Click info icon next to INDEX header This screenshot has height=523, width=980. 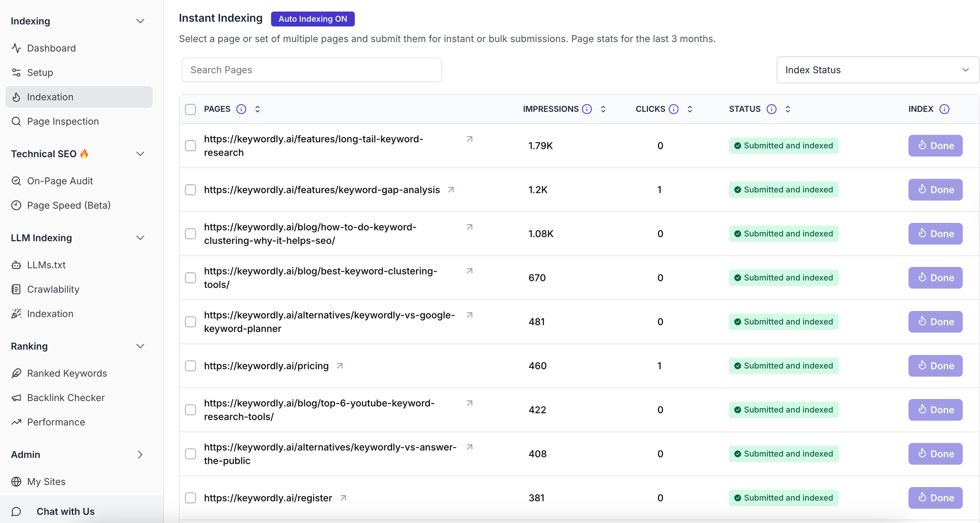tap(944, 109)
